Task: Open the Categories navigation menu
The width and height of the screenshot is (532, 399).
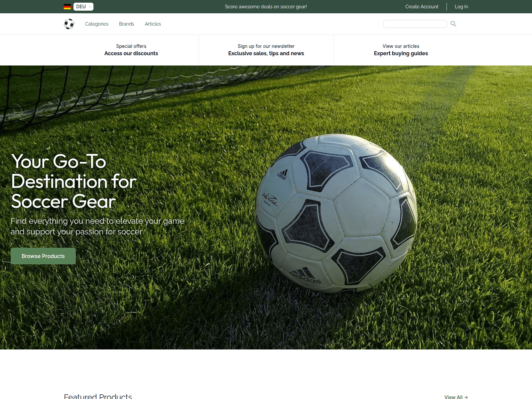Action: tap(96, 24)
